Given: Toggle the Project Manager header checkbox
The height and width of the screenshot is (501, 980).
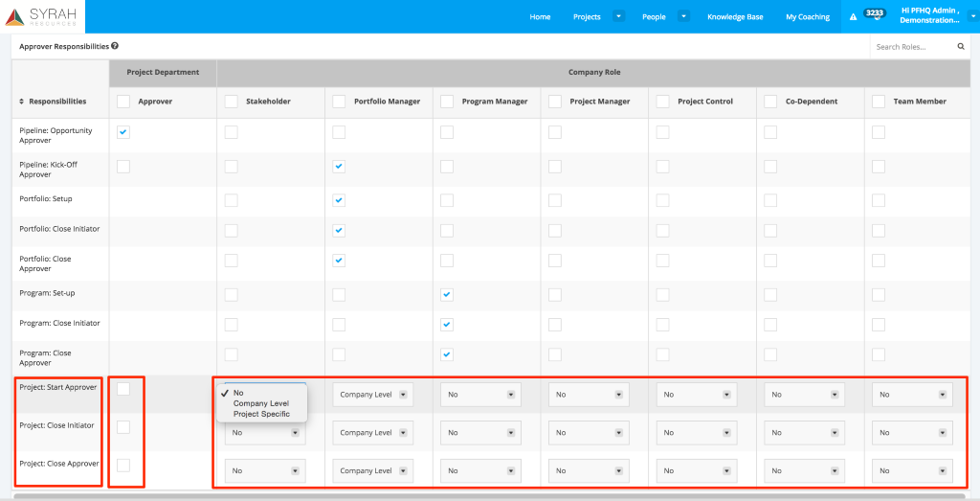Looking at the screenshot, I should click(555, 102).
